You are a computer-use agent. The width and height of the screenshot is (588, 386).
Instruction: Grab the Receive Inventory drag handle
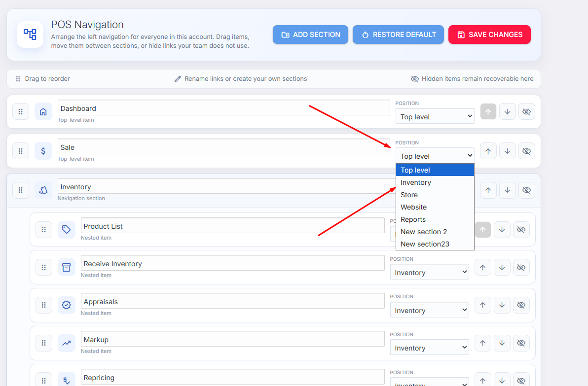44,268
